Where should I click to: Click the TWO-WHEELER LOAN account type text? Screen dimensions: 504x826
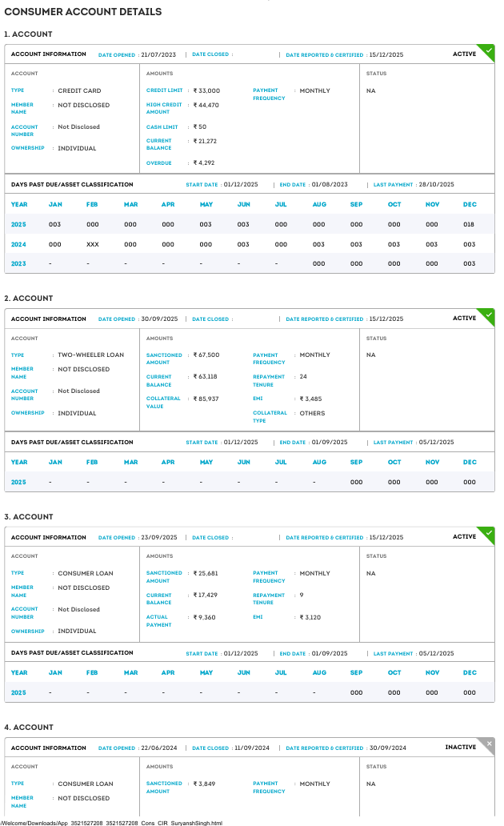click(90, 355)
